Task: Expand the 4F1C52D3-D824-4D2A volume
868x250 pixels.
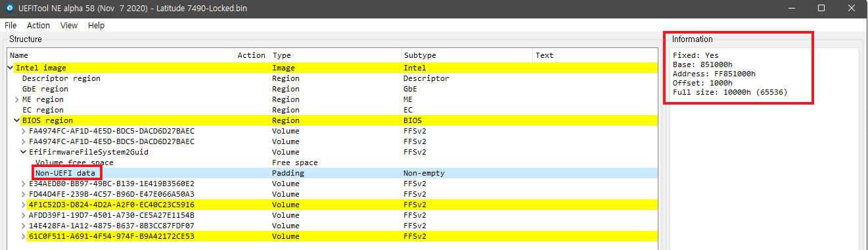Action: tap(24, 205)
